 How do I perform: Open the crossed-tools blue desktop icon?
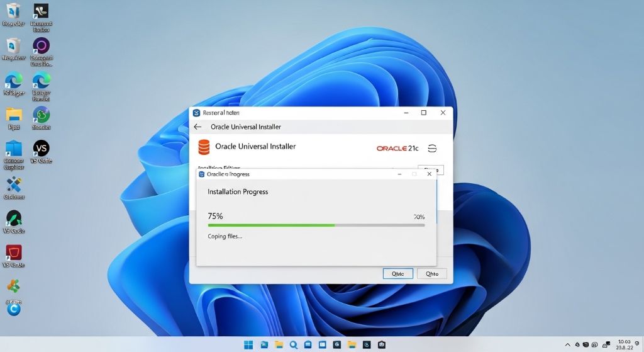pyautogui.click(x=14, y=185)
